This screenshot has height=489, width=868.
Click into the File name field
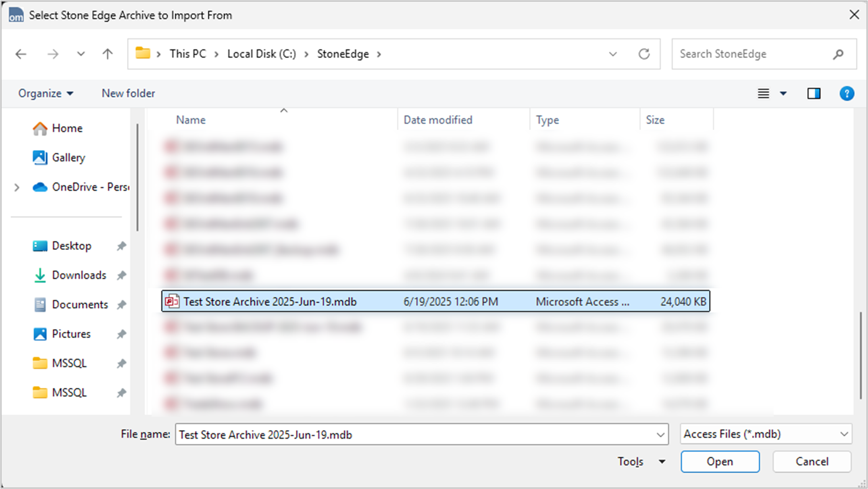[x=414, y=435]
